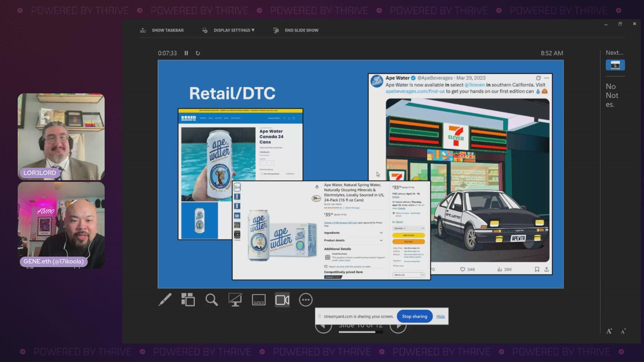Click the like heart on the tweet
The height and width of the screenshot is (362, 644).
coord(463,269)
